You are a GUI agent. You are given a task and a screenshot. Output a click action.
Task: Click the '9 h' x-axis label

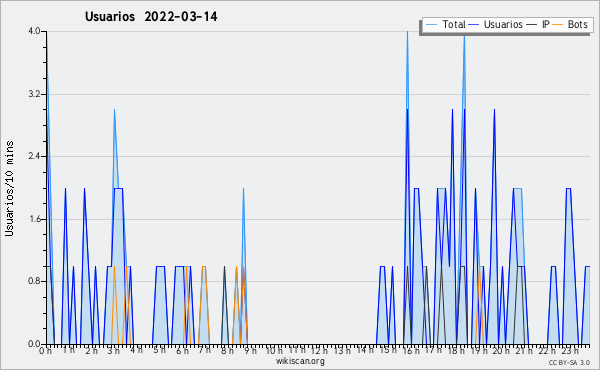tap(250, 350)
